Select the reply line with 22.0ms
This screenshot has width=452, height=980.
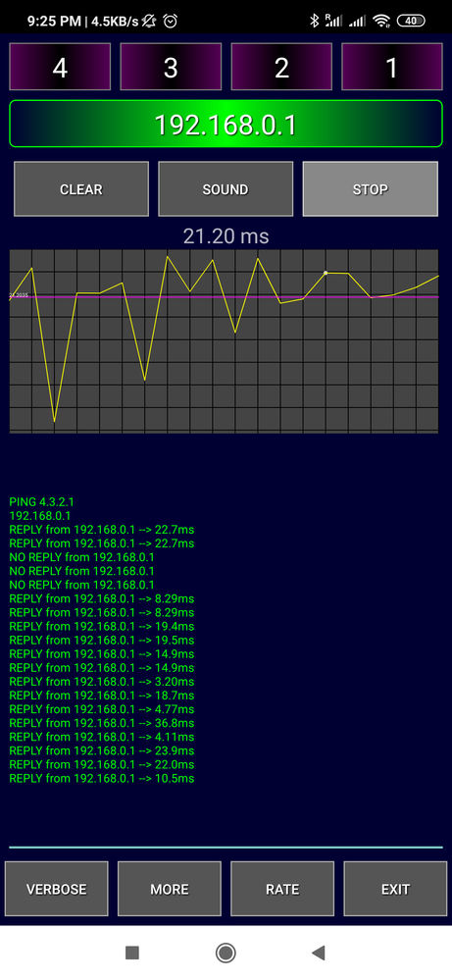coord(102,765)
